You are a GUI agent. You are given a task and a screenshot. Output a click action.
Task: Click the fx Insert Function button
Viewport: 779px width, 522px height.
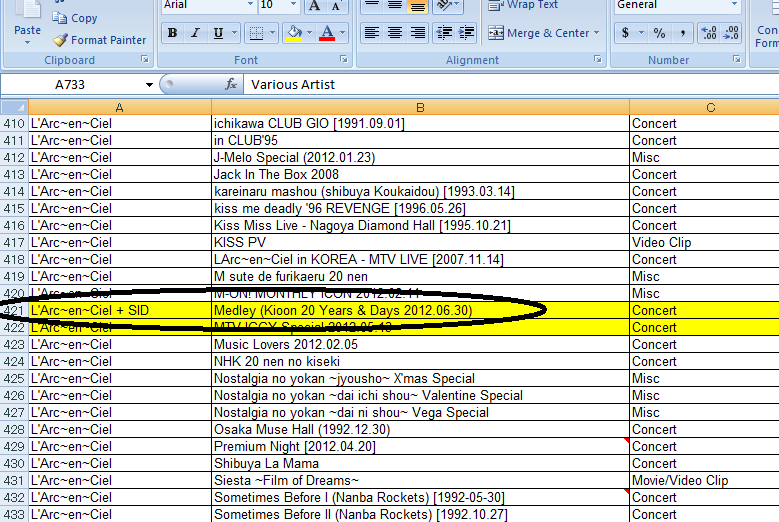coord(231,84)
